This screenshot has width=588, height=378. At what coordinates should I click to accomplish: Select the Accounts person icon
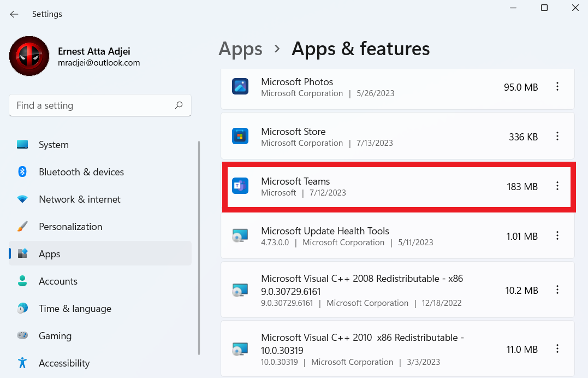(22, 281)
